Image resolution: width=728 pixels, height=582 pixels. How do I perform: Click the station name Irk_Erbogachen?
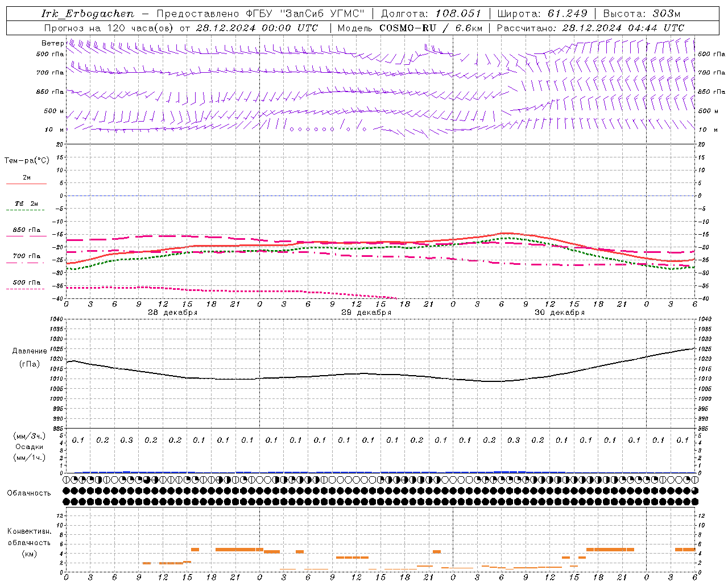pyautogui.click(x=88, y=14)
